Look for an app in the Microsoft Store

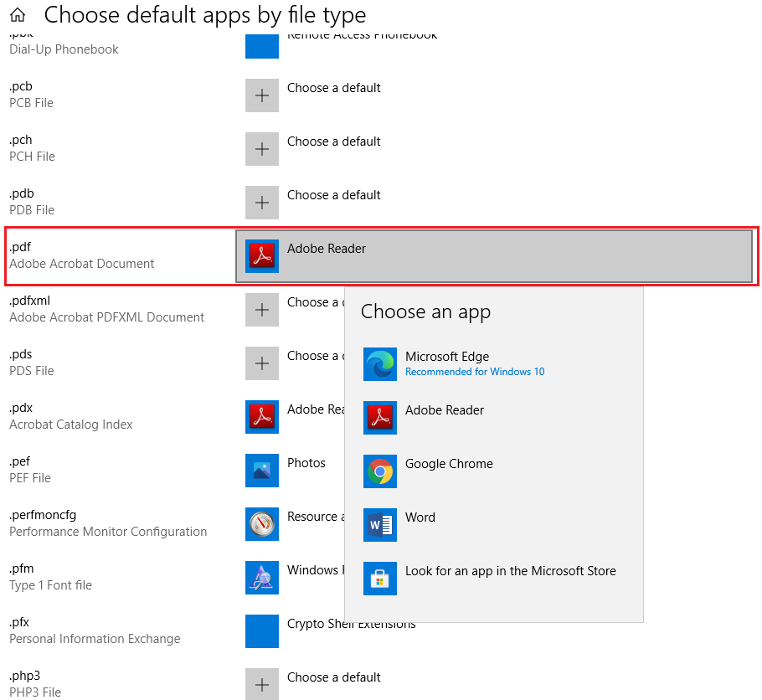coord(494,579)
